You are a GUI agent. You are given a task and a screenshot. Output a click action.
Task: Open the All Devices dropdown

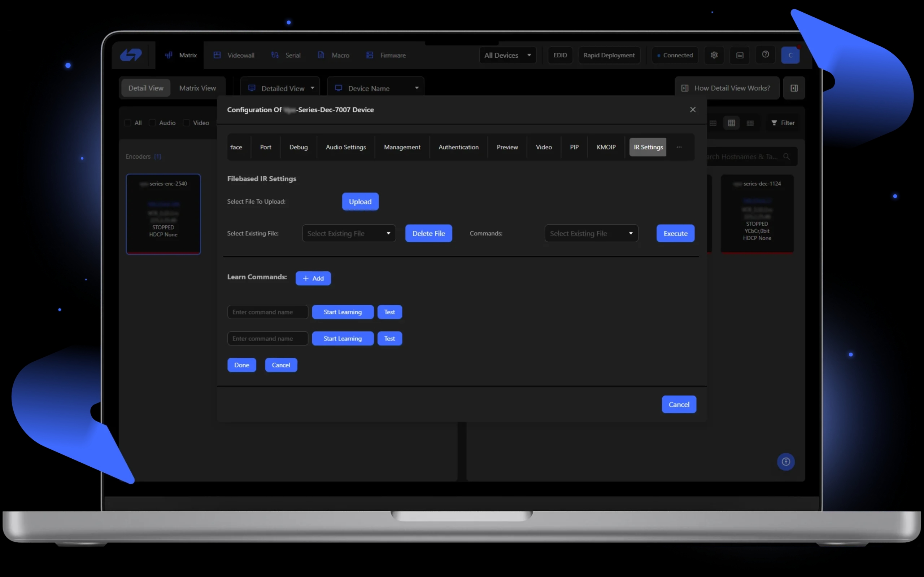[507, 55]
